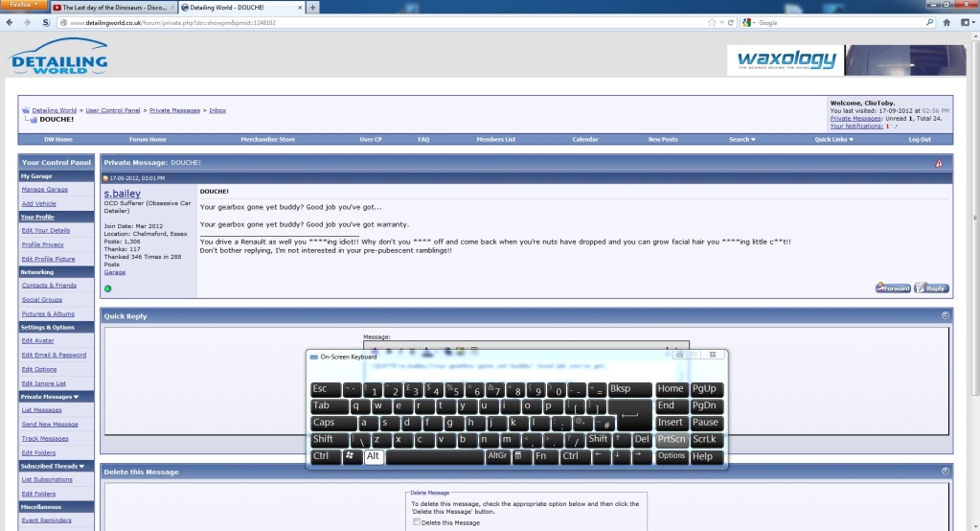
Task: Toggle the ScrLk key on On-Screen Keyboard
Action: (x=704, y=439)
